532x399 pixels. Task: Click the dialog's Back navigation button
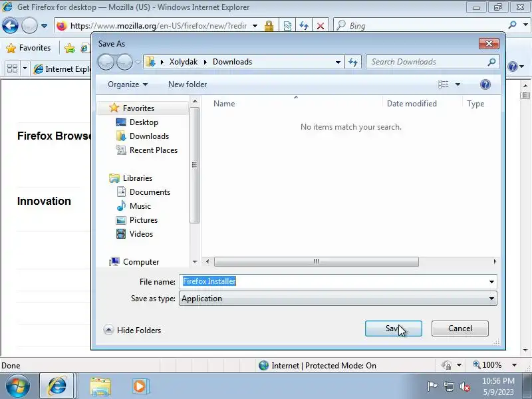tap(106, 62)
